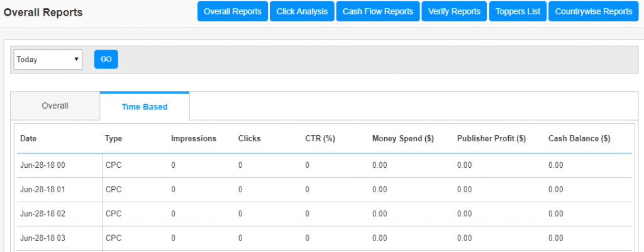Click CPC type in Jun-28-18 00 row
644x252 pixels.
click(x=114, y=165)
